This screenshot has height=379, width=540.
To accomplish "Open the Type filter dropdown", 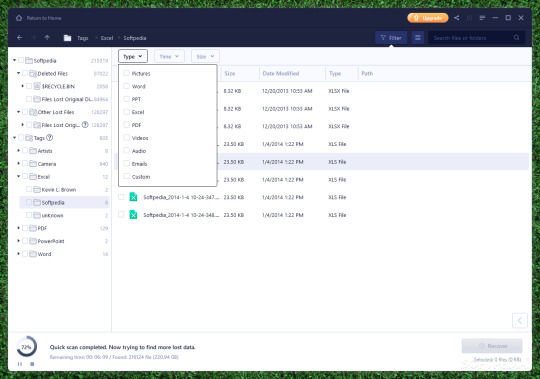I will tap(133, 56).
